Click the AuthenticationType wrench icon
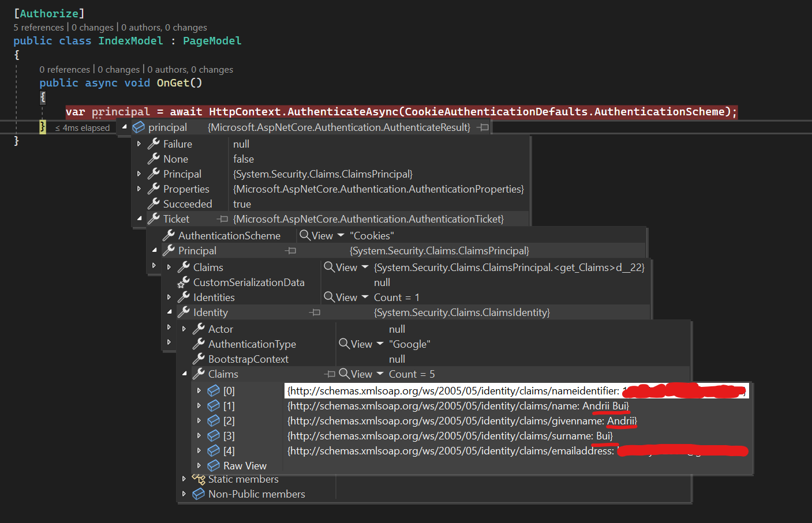The image size is (812, 523). tap(199, 344)
